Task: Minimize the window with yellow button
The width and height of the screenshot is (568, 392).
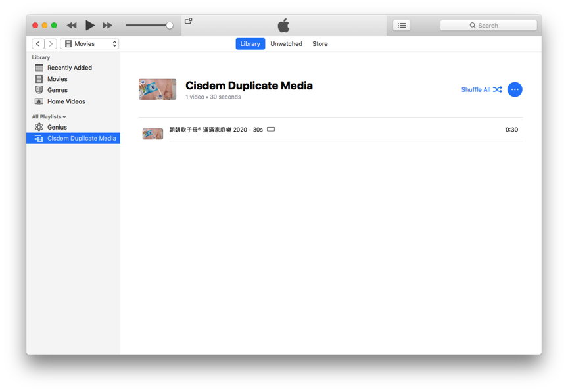Action: click(45, 26)
